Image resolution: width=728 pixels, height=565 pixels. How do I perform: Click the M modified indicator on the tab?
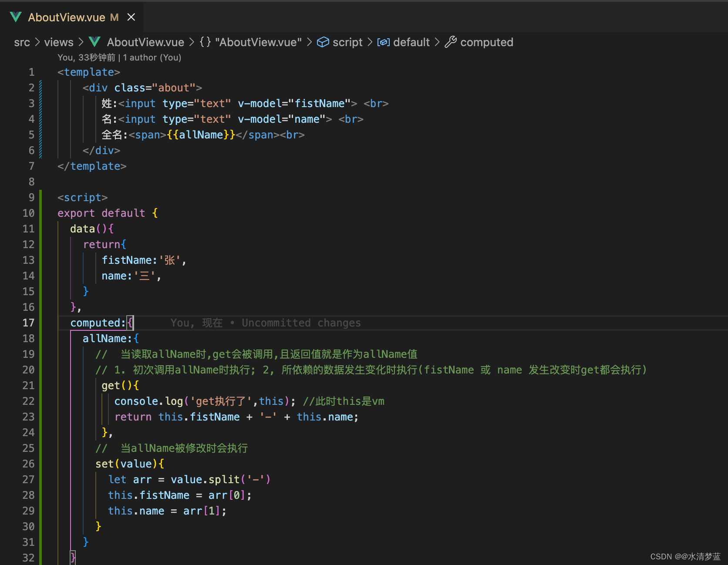(114, 18)
